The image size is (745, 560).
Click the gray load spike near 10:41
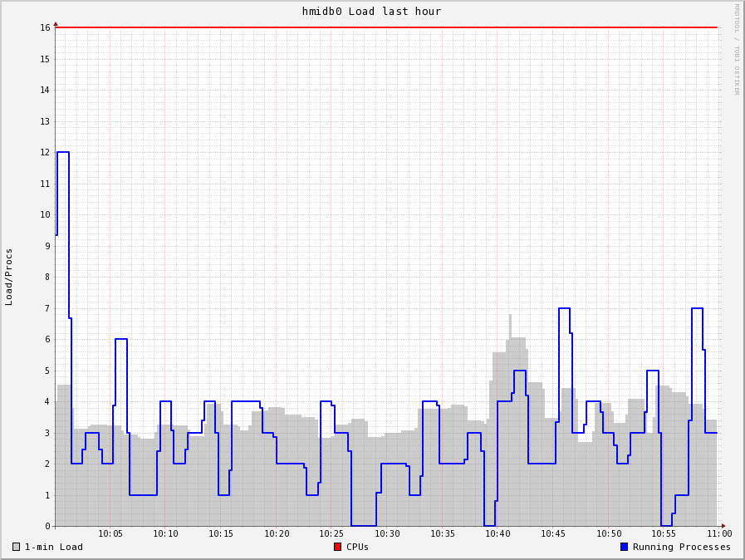[x=510, y=317]
